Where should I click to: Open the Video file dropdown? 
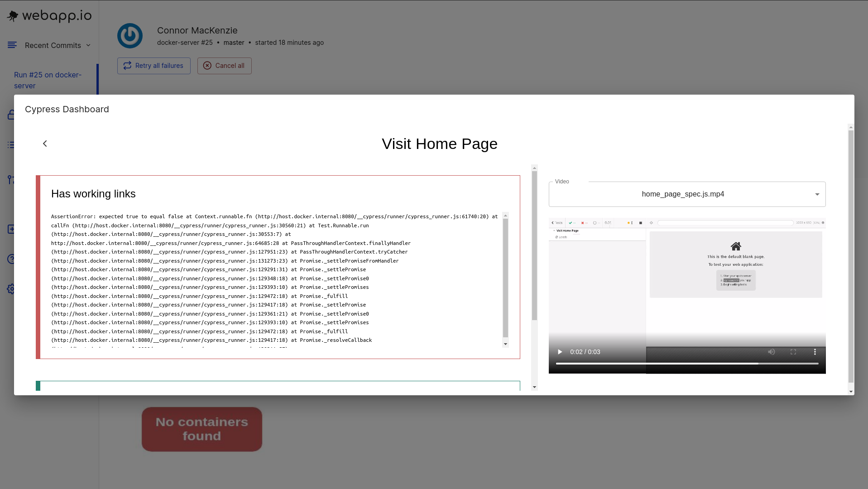coord(687,194)
